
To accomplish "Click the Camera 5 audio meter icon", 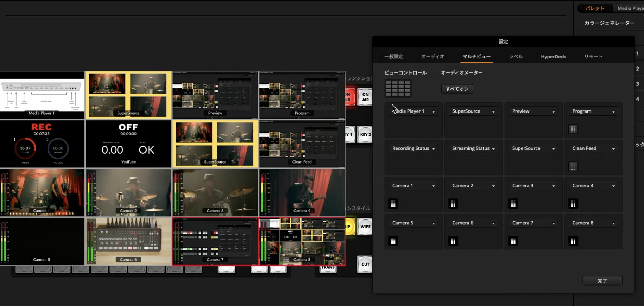I will click(393, 241).
